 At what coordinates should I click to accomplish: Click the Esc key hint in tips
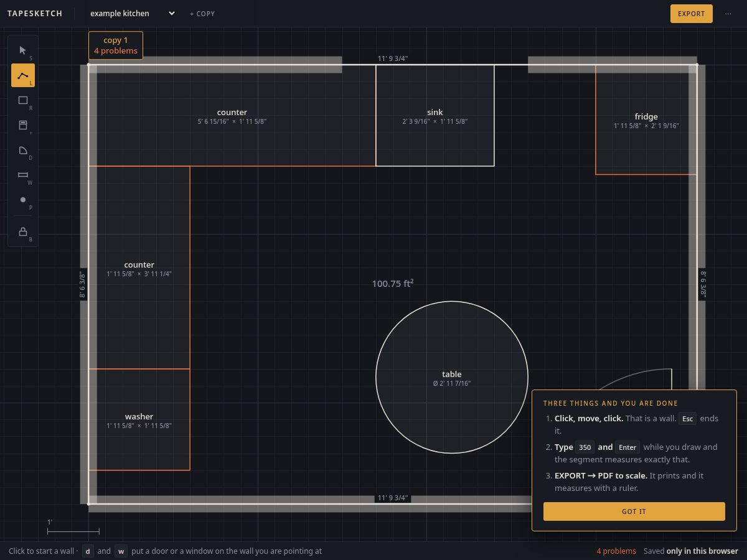[687, 419]
